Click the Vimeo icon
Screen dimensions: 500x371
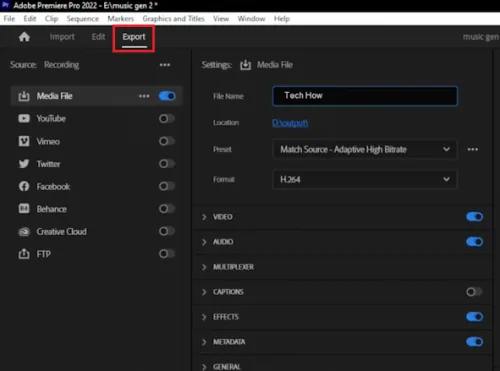(24, 141)
